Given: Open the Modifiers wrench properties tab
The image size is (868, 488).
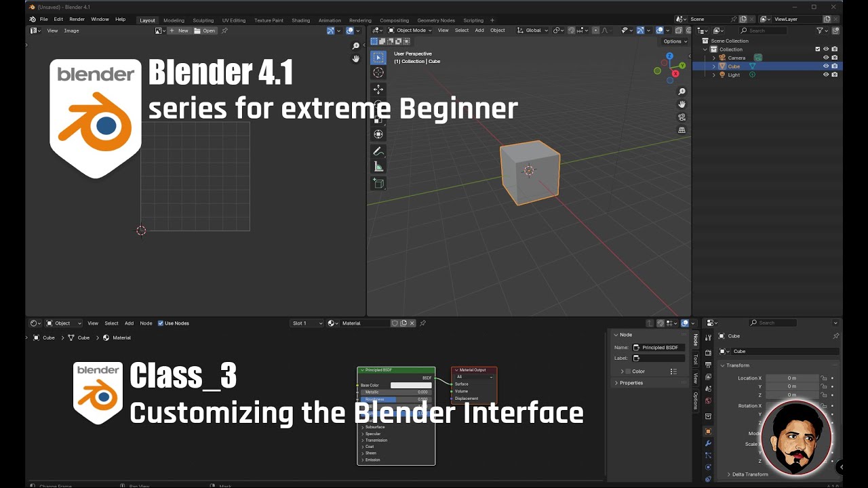Looking at the screenshot, I should point(708,443).
